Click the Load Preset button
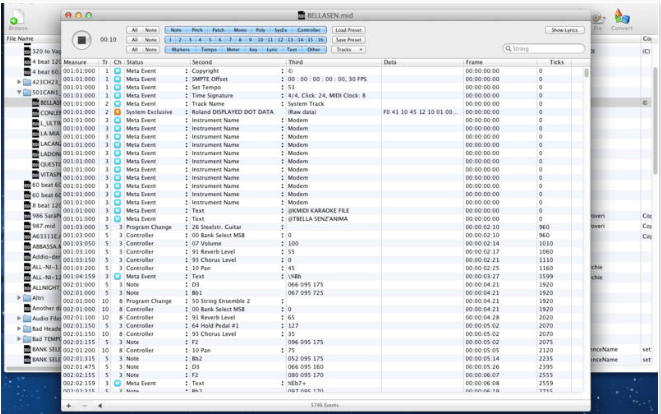 pyautogui.click(x=349, y=30)
